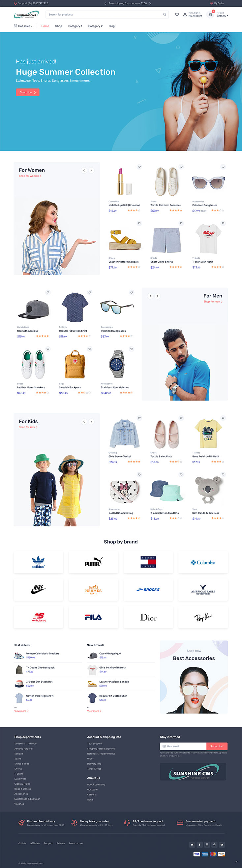
Task: Expand the Hot sales dropdown
Action: point(23,26)
